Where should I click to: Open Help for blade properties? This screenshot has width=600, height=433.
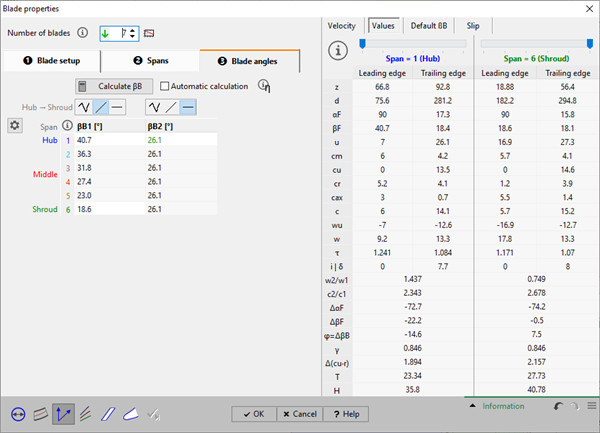(346, 414)
